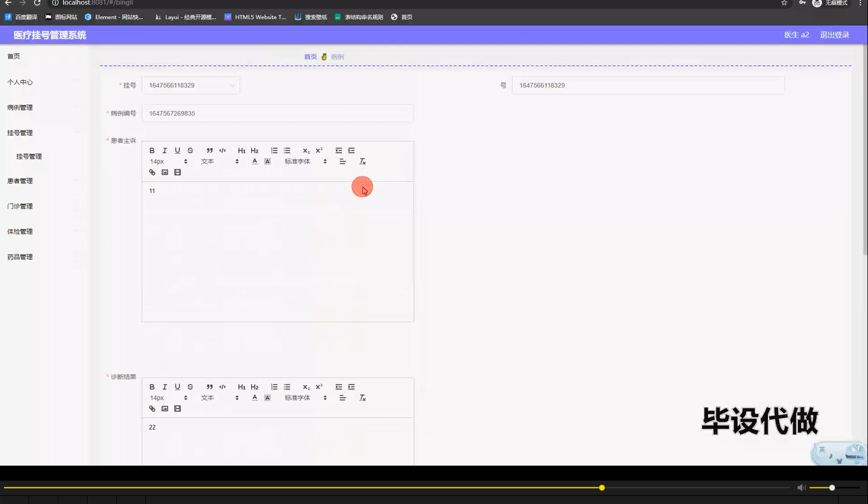The width and height of the screenshot is (868, 504).
Task: Apply strikethrough in the 患者主诉 editor
Action: [x=190, y=151]
